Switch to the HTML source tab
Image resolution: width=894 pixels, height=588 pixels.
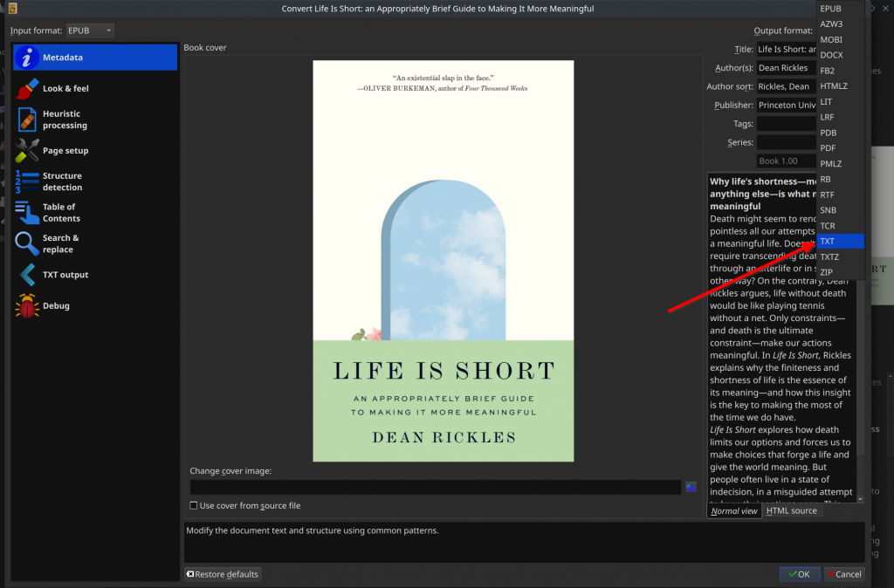[791, 510]
